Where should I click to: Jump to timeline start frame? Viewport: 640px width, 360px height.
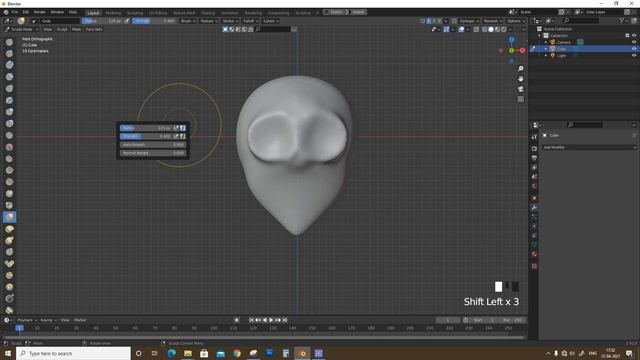[251, 320]
